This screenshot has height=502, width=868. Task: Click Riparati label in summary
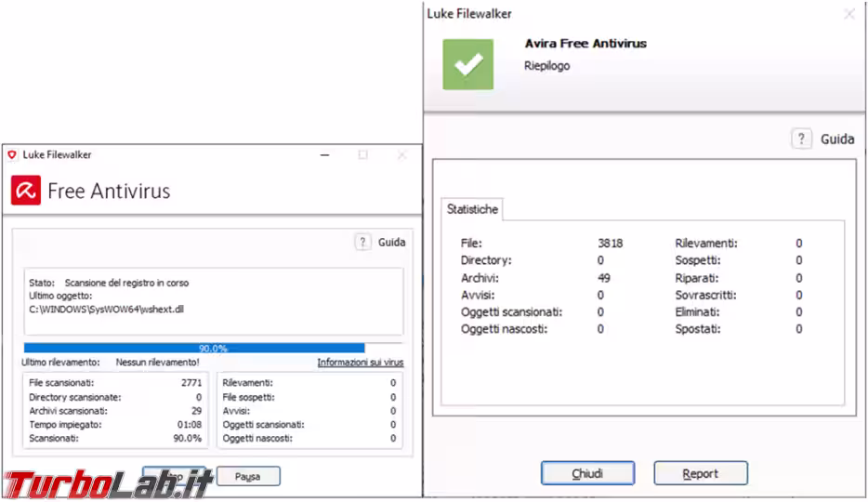pos(696,278)
